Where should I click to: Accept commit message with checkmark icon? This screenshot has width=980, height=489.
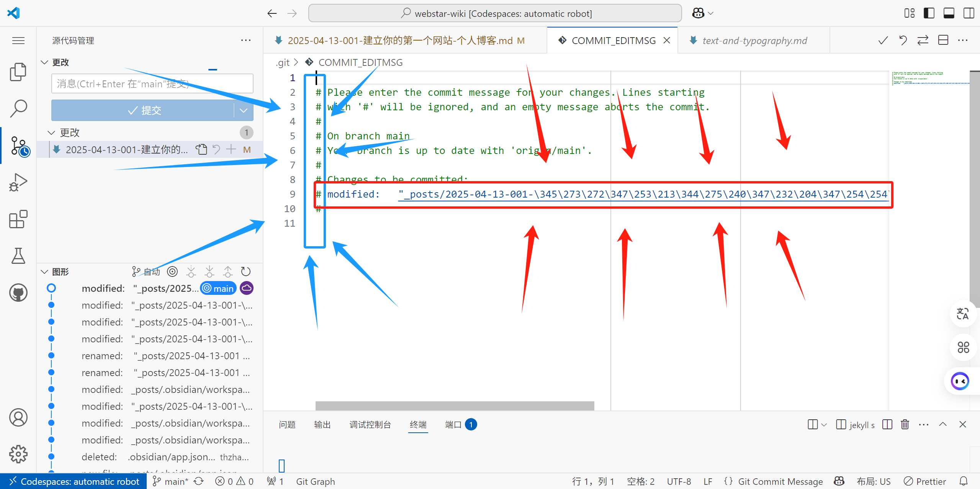[883, 41]
